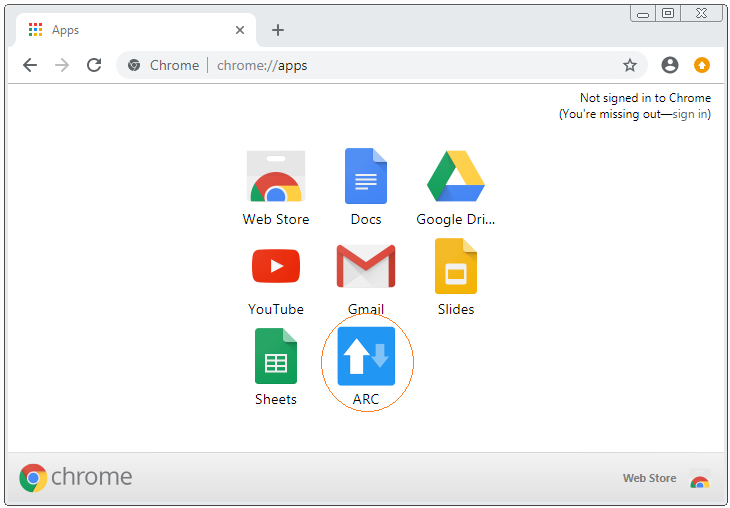Image resolution: width=730 pixels, height=508 pixels.
Task: Close the Apps tab
Action: 240,30
